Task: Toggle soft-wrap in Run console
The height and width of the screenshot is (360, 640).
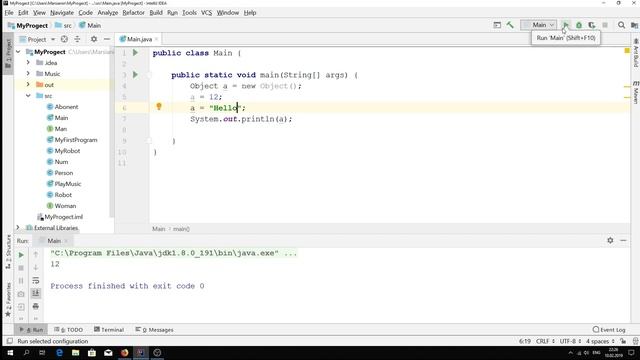Action: pos(36,280)
